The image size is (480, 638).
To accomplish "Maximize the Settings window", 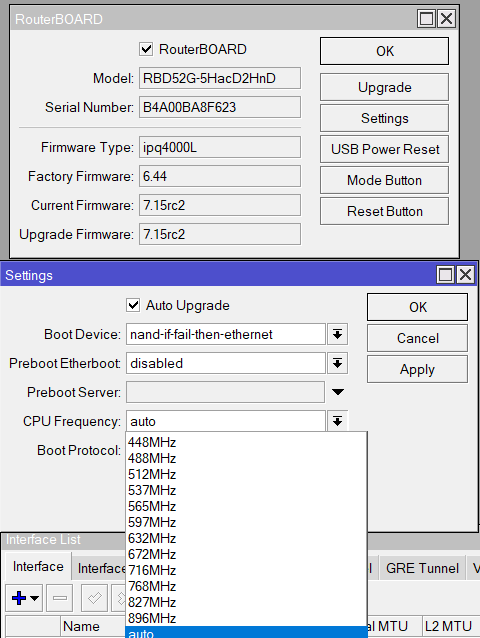I will [x=445, y=275].
